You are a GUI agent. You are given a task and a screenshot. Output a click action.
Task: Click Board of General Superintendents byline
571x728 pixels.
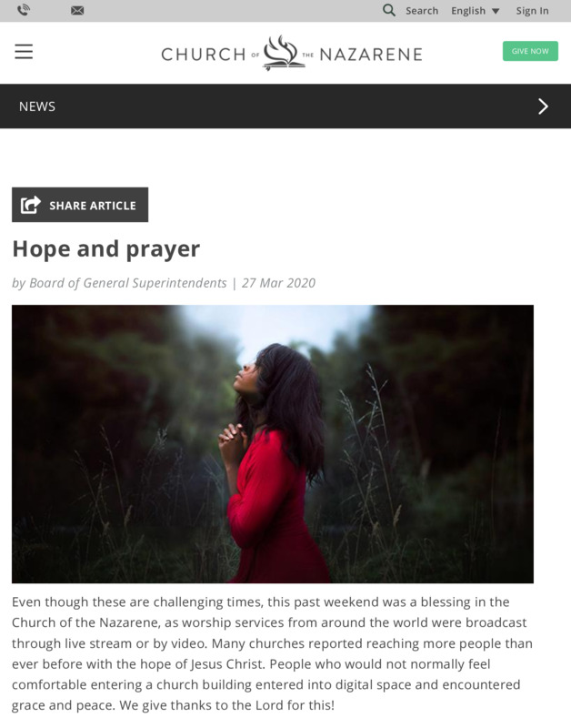(127, 283)
